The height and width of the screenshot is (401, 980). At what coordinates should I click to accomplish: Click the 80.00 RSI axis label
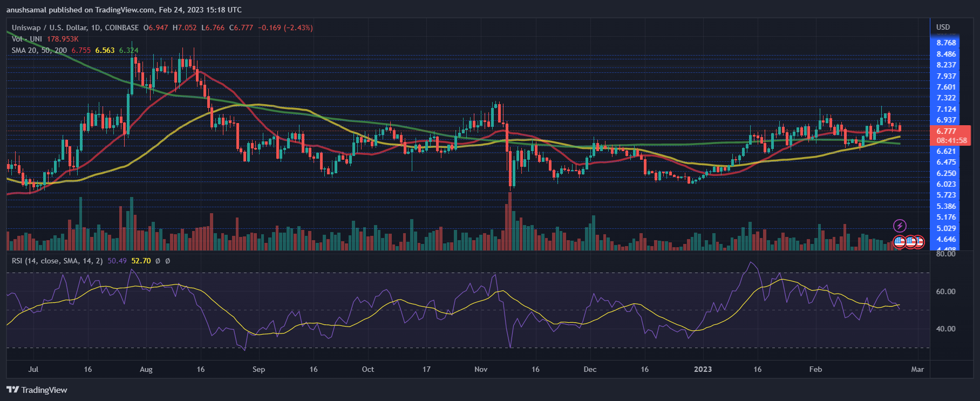945,253
